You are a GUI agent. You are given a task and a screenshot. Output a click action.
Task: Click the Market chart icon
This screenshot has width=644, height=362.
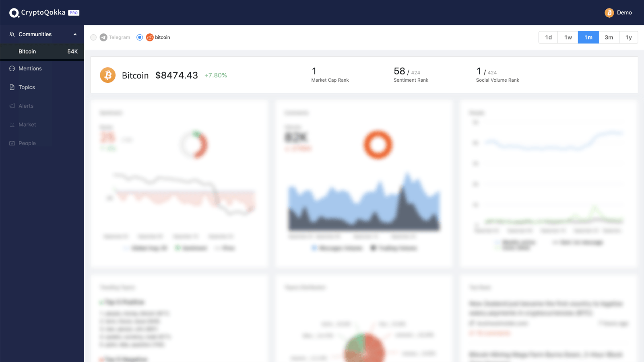[12, 125]
